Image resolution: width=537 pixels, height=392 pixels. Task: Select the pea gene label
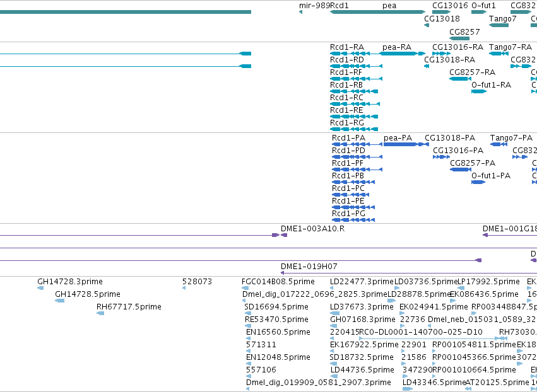(x=389, y=6)
